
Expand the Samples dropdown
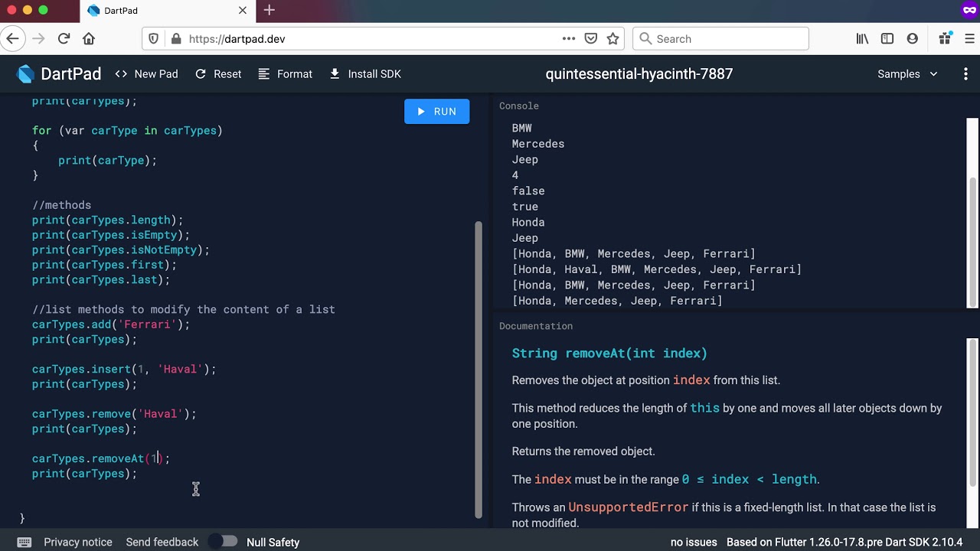pyautogui.click(x=907, y=74)
